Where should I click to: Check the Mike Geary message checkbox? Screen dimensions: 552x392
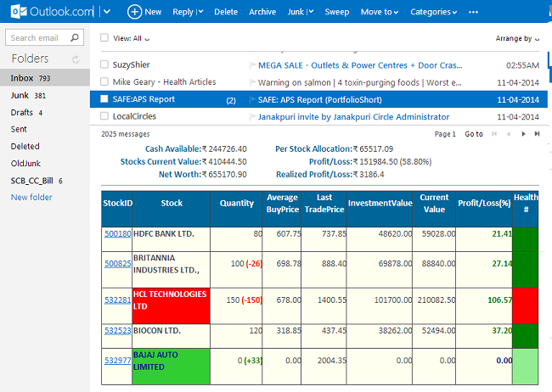coord(104,81)
